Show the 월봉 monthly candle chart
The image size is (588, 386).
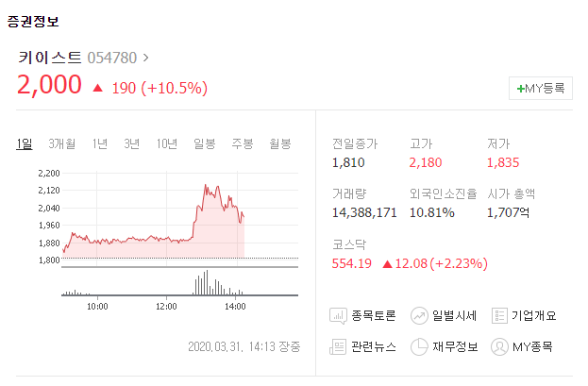279,143
